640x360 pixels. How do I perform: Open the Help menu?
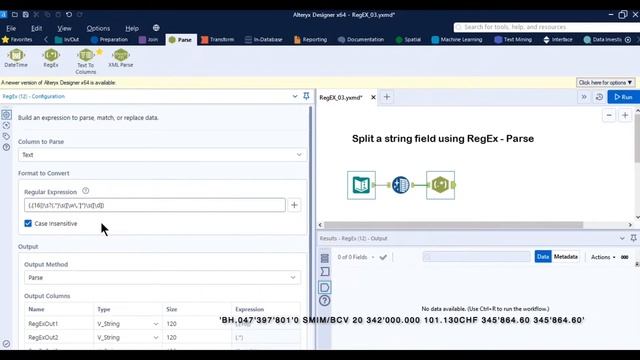132,28
